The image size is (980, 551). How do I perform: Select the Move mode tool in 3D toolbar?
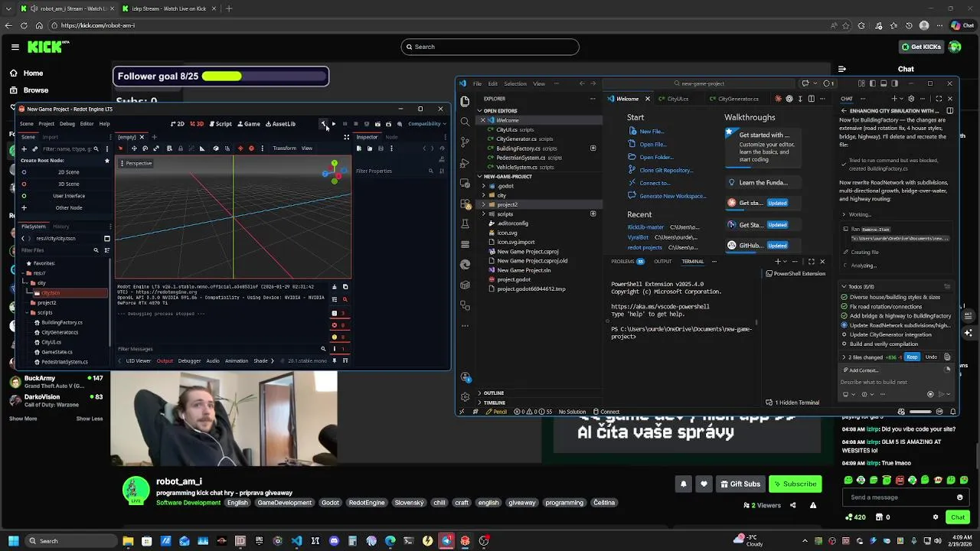[x=134, y=148]
